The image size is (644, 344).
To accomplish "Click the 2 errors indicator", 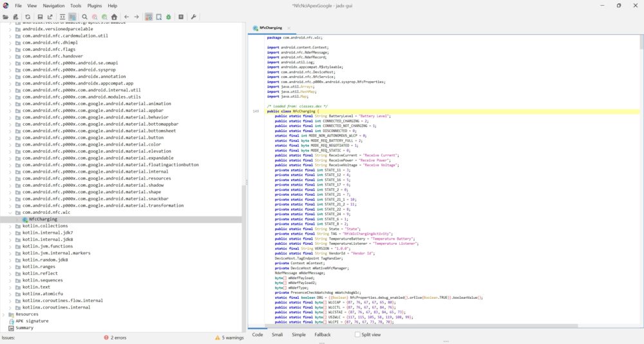I will point(117,338).
